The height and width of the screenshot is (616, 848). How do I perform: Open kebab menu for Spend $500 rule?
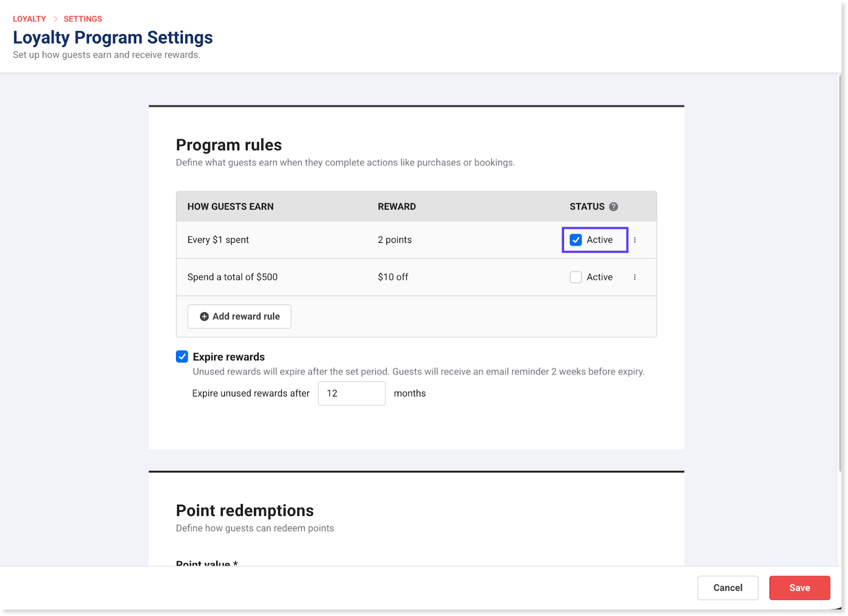tap(634, 277)
